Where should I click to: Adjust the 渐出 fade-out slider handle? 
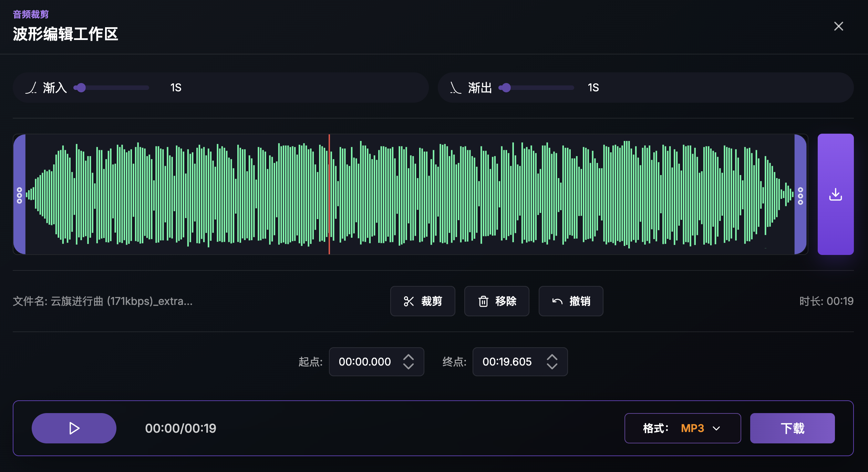(506, 88)
